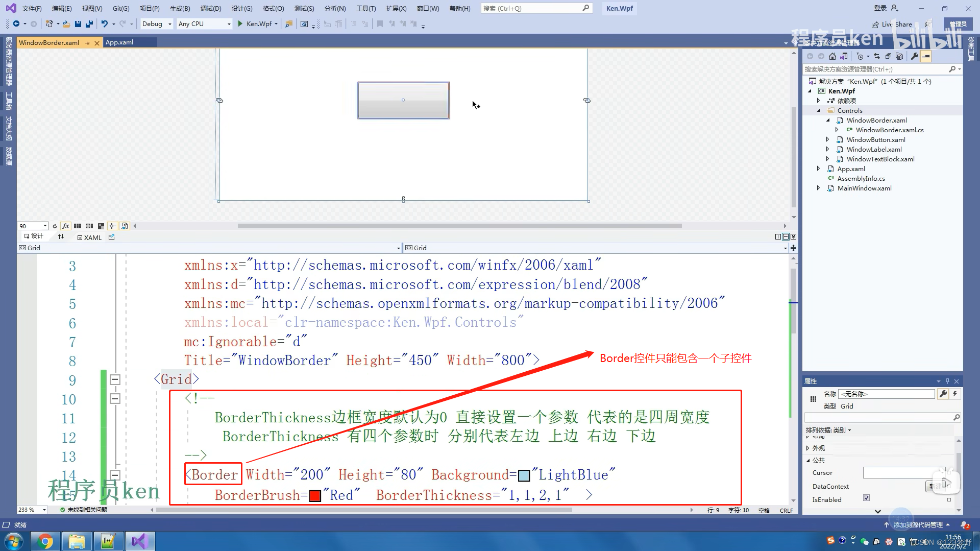Toggle the fx effects button in designer

click(66, 226)
